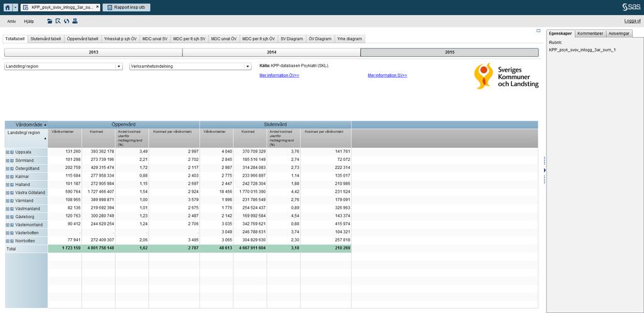Click the Slutenvård column group header
This screenshot has height=313, width=644.
(275, 124)
